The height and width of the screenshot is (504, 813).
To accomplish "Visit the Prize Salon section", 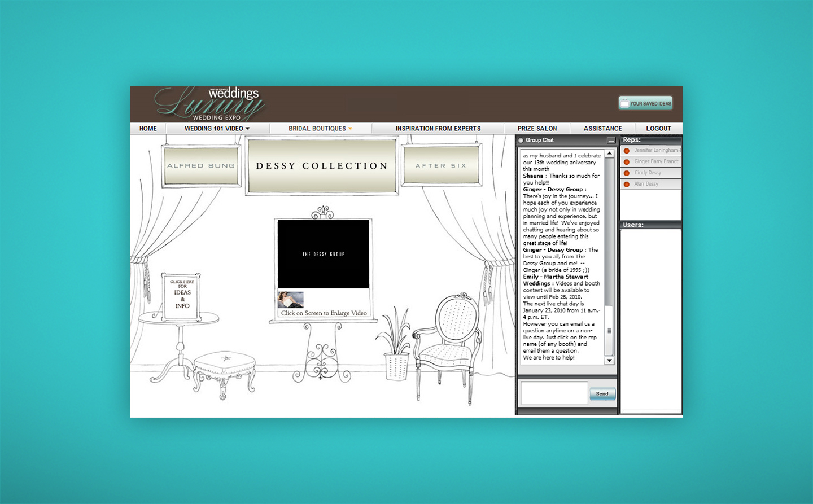I will tap(537, 129).
